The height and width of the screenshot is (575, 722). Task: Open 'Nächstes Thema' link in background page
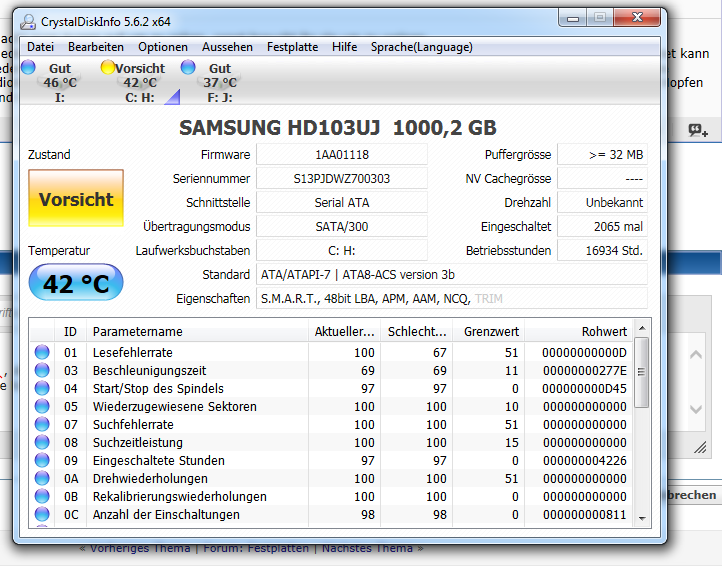[x=367, y=548]
